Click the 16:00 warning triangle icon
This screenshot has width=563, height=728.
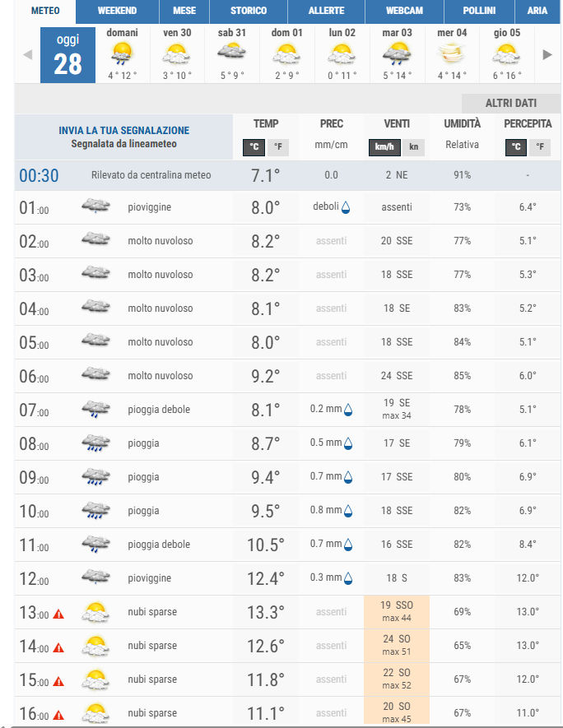(58, 714)
